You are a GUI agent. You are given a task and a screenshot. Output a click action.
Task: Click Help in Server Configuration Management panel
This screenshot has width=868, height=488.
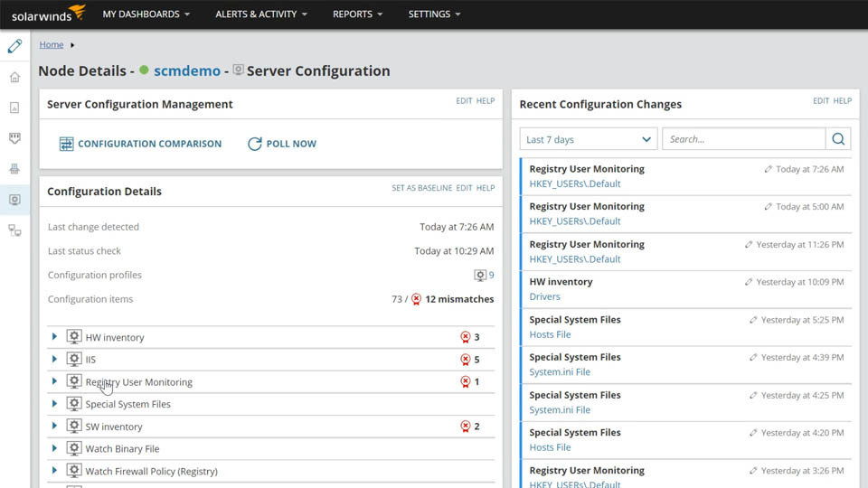coord(486,100)
